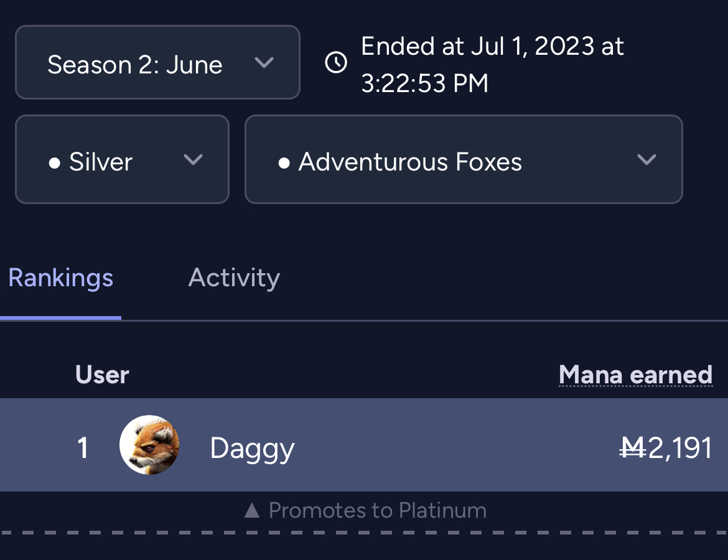The height and width of the screenshot is (560, 728).
Task: Click the chevron beside Adventurous Foxes
Action: 646,160
